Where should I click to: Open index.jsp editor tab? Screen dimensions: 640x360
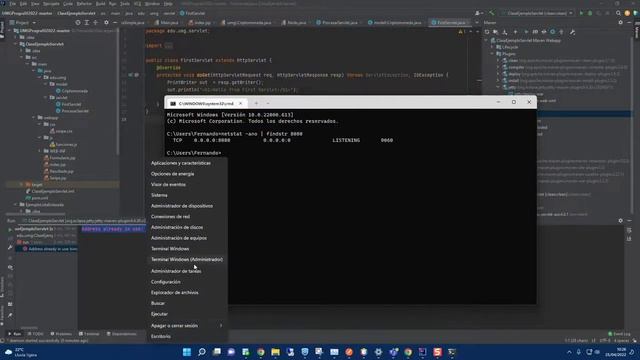point(200,22)
